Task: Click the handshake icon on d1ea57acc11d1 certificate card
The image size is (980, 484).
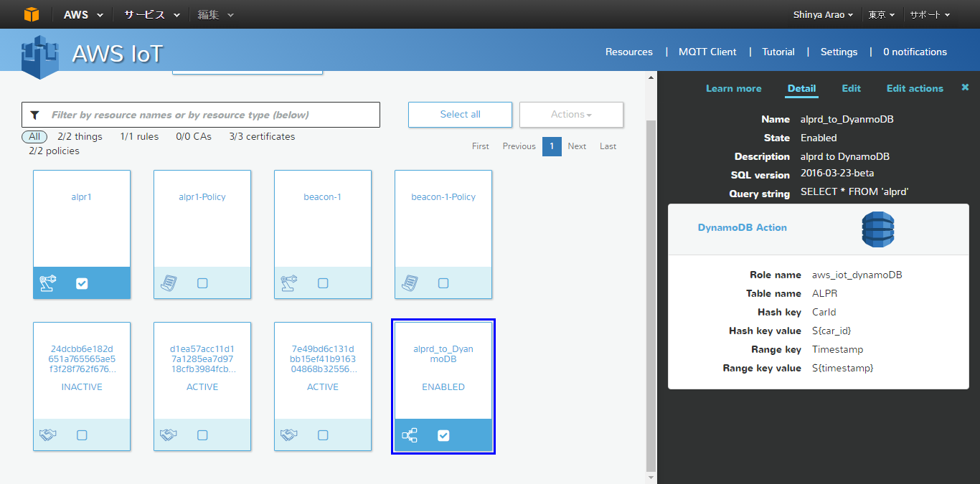Action: [168, 435]
